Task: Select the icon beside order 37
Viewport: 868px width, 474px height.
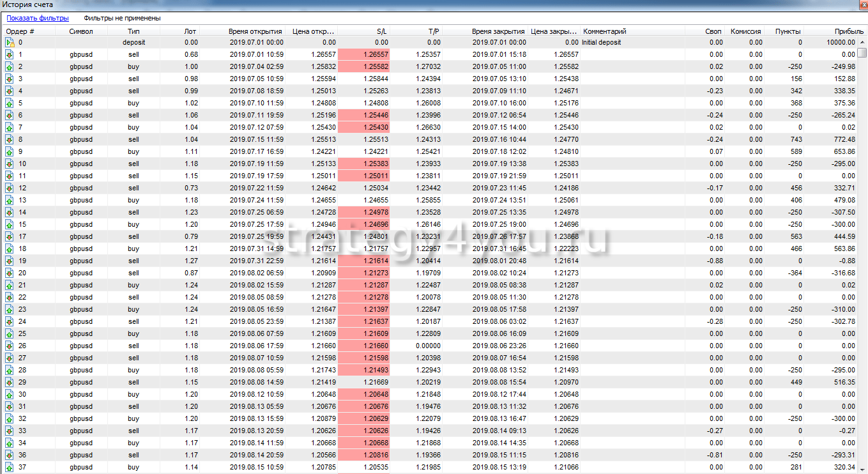Action: coord(10,468)
